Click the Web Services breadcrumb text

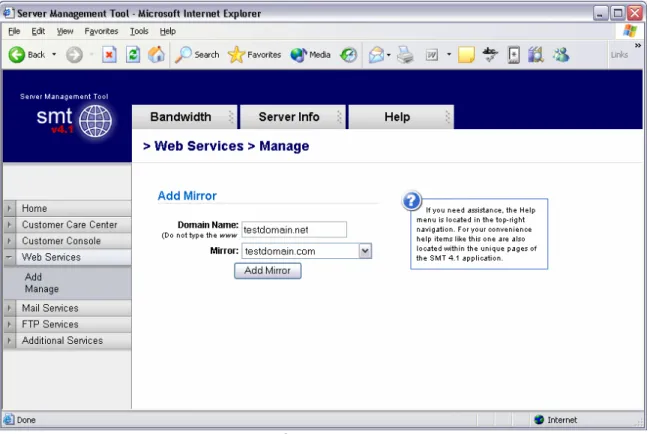(199, 146)
